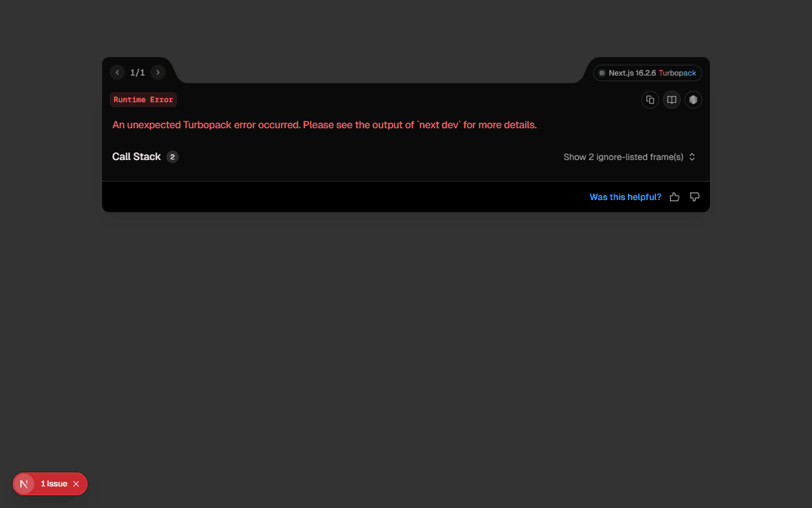Click the unexpected Turbopack error message text
The height and width of the screenshot is (508, 812).
tap(325, 124)
